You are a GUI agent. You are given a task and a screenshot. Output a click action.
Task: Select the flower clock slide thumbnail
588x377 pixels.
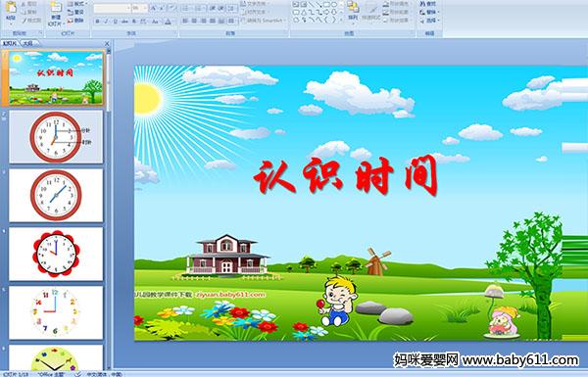pyautogui.click(x=56, y=254)
